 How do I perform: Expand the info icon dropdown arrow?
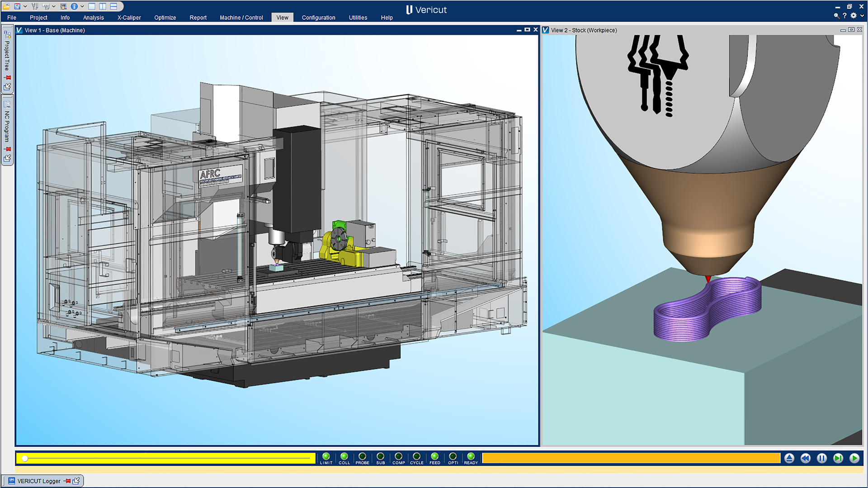(x=82, y=6)
